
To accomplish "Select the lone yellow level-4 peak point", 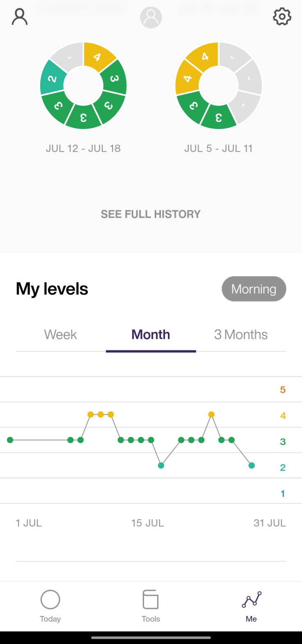I will (x=211, y=414).
